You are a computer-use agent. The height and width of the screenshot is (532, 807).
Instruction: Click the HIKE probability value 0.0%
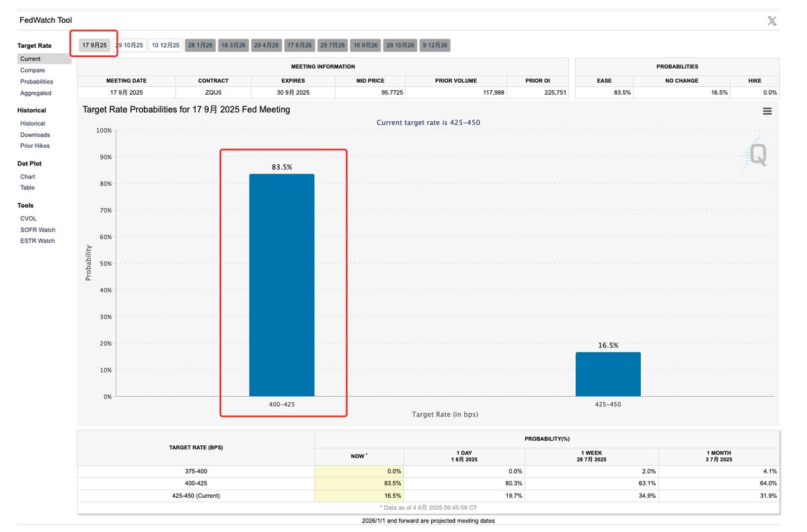click(x=770, y=92)
